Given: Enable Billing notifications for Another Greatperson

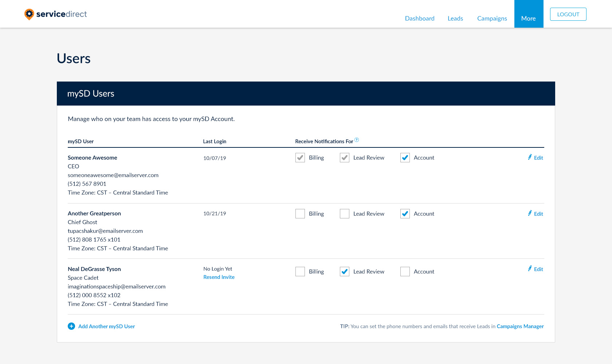Looking at the screenshot, I should click(x=300, y=214).
